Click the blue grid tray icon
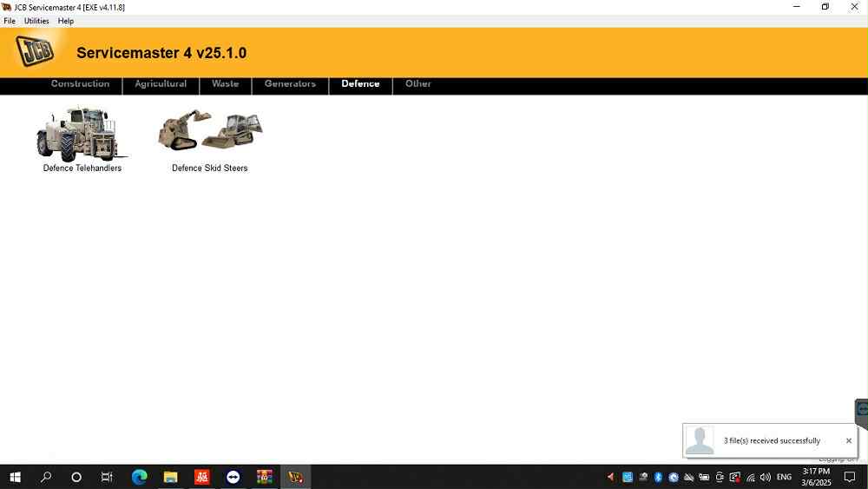 pos(628,477)
